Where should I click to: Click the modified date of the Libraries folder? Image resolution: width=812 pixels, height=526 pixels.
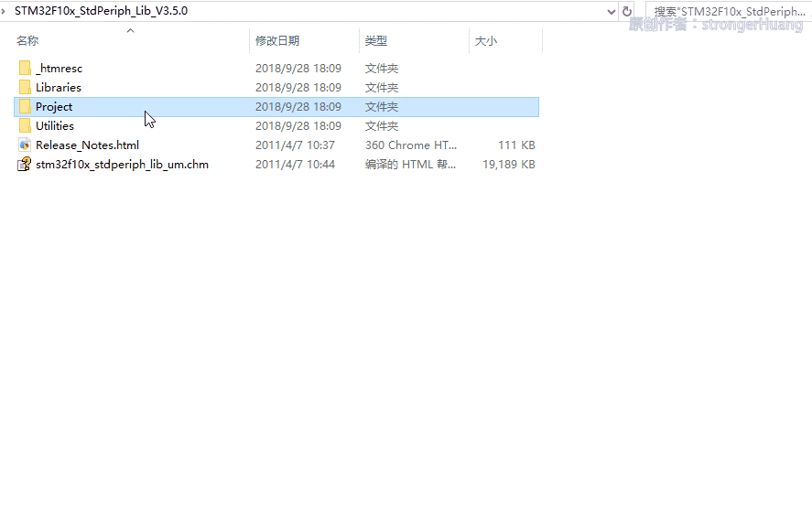[x=298, y=88]
